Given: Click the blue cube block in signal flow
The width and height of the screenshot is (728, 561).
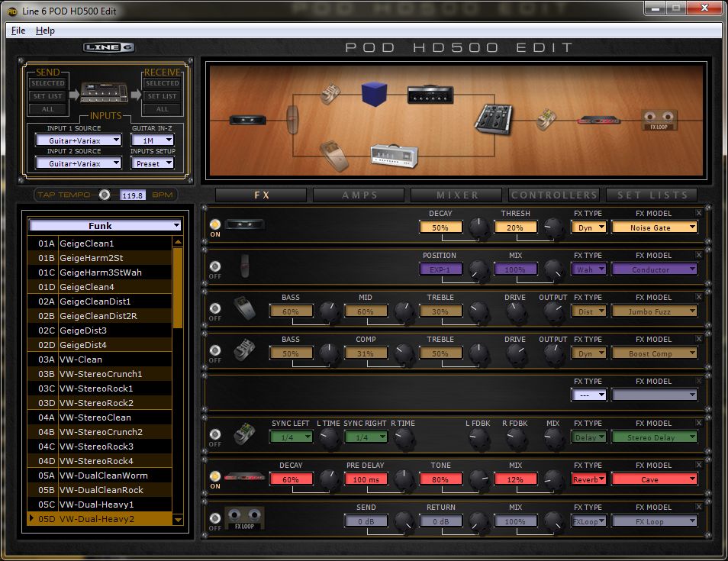Looking at the screenshot, I should pos(374,94).
